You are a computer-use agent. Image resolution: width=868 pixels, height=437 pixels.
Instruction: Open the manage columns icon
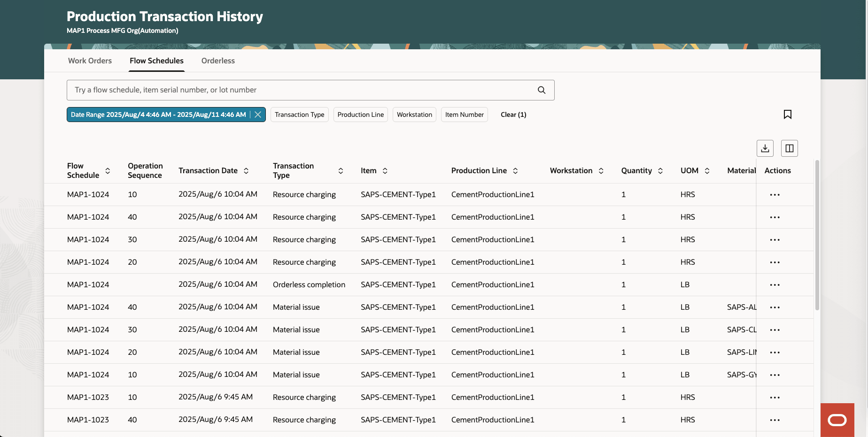click(789, 148)
